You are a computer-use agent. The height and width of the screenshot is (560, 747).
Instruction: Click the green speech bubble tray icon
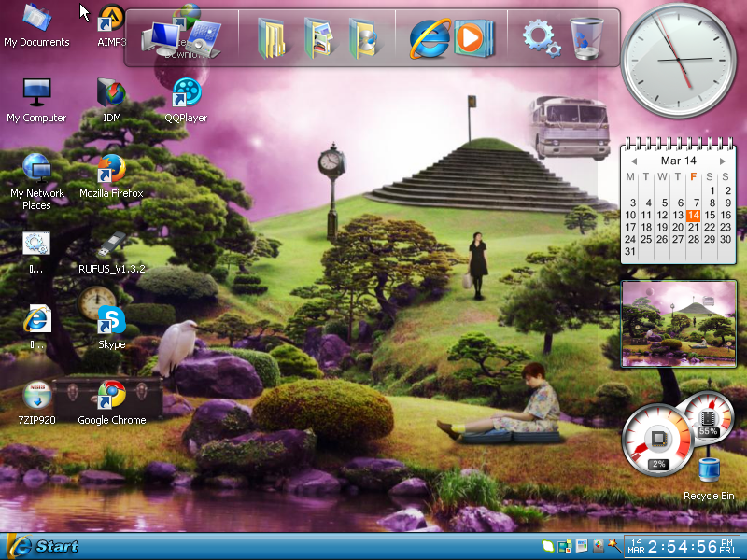pyautogui.click(x=548, y=546)
